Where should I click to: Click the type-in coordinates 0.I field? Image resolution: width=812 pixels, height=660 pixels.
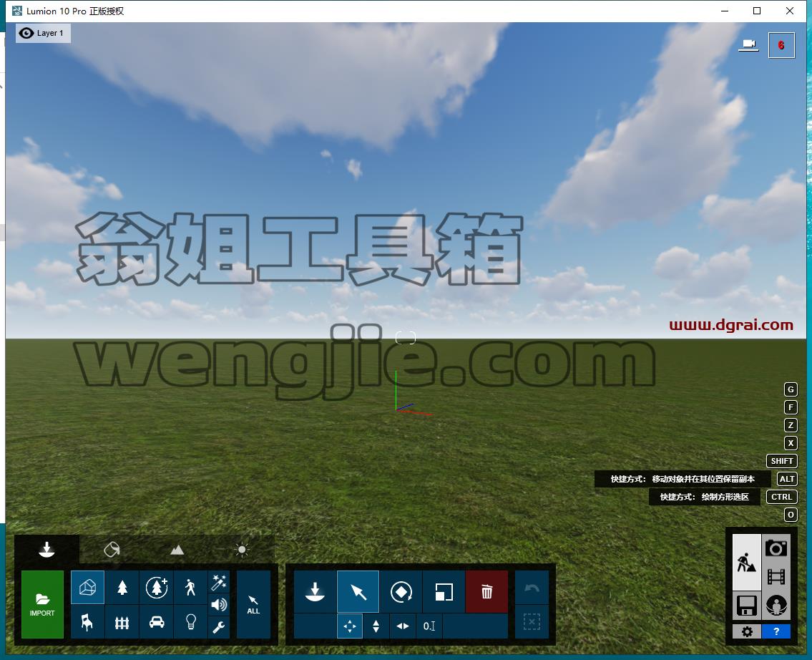click(429, 626)
